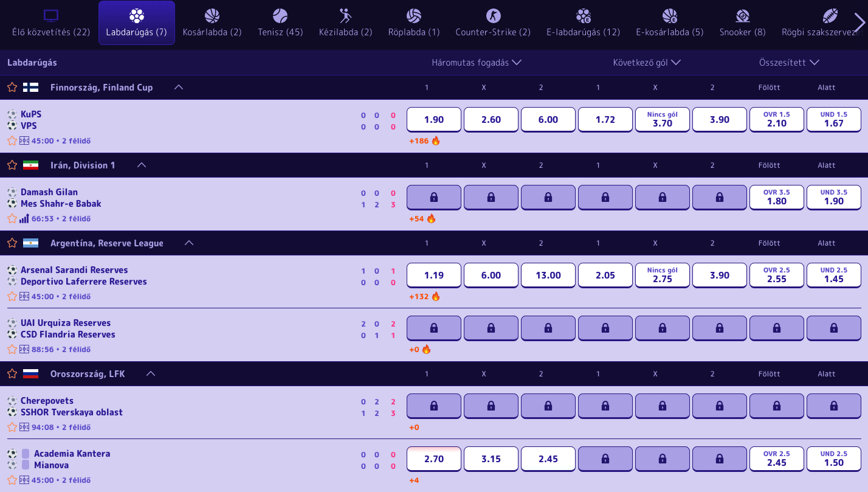868x492 pixels.
Task: Open pitch view icon for KuPS match
Action: pos(24,141)
